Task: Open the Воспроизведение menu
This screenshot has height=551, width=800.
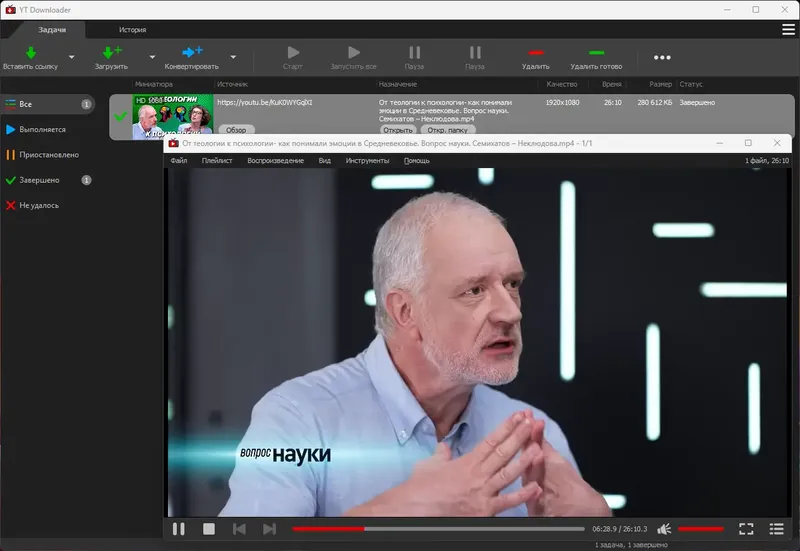Action: tap(276, 160)
